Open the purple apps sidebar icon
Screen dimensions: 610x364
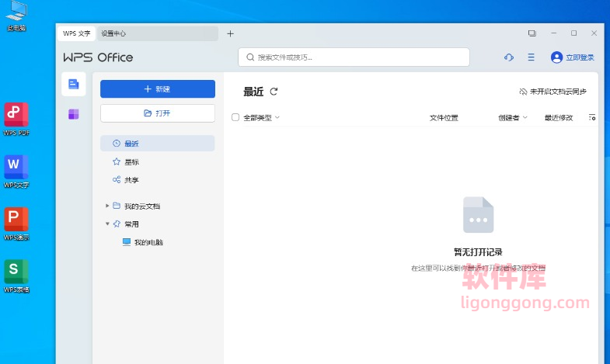(x=74, y=114)
